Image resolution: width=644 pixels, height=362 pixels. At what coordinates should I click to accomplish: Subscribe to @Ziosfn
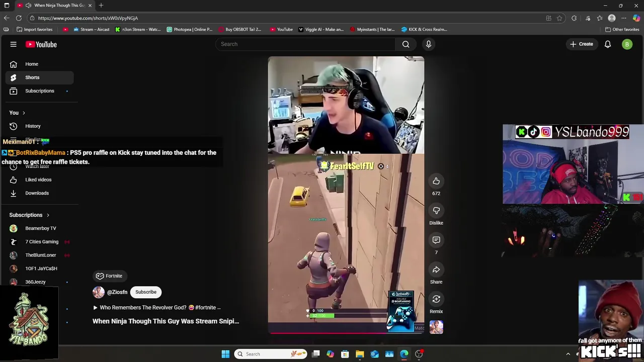(146, 292)
